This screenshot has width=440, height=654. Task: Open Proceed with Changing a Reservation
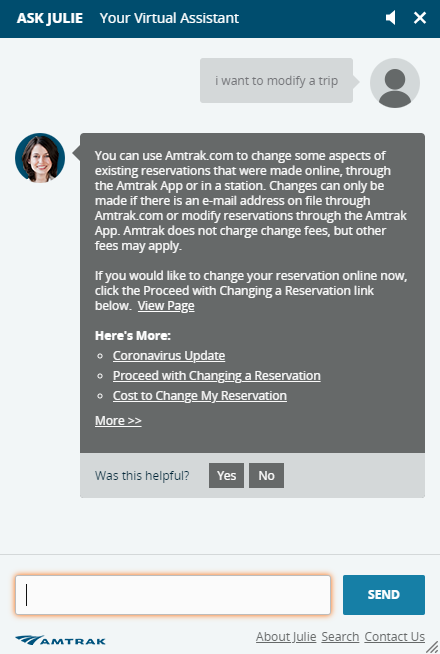[x=216, y=376]
